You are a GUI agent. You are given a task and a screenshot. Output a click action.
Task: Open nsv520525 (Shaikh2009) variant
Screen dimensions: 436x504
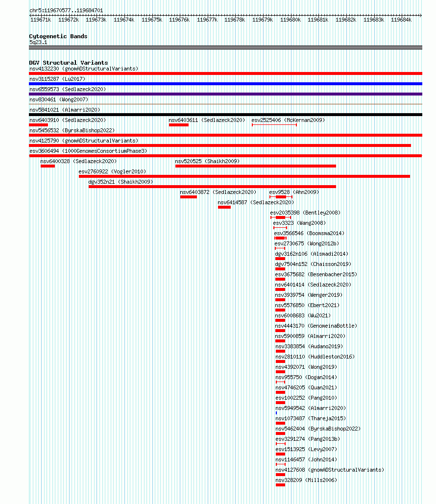click(x=207, y=161)
